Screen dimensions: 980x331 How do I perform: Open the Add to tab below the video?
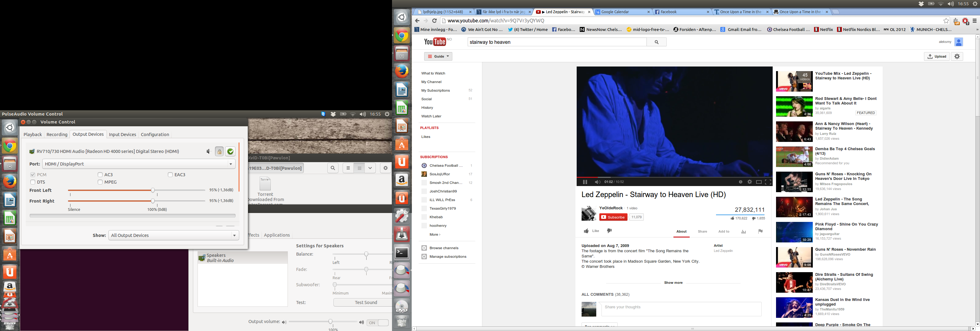[x=724, y=232]
